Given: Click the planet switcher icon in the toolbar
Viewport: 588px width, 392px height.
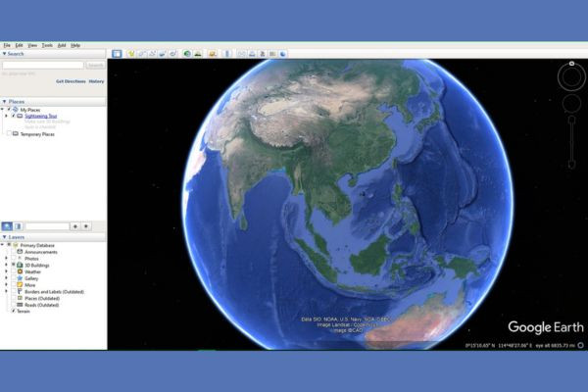Looking at the screenshot, I should pos(213,54).
